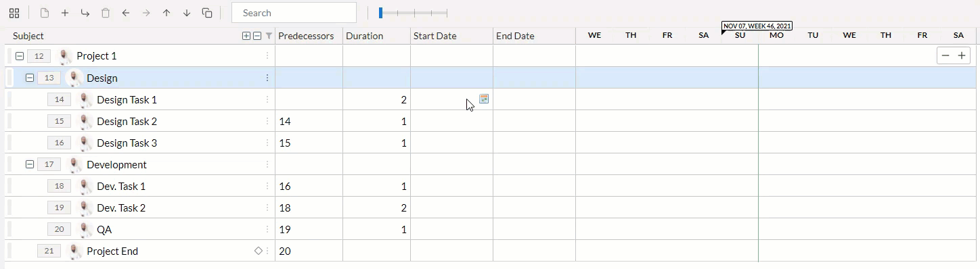The height and width of the screenshot is (269, 980).
Task: Collapse all rows via header minus icon
Action: 257,36
